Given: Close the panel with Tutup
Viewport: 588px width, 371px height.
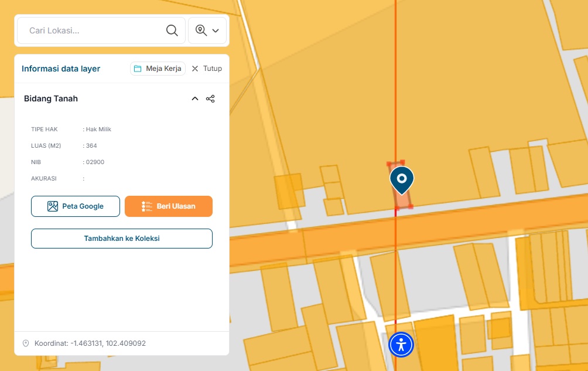Looking at the screenshot, I should point(207,69).
